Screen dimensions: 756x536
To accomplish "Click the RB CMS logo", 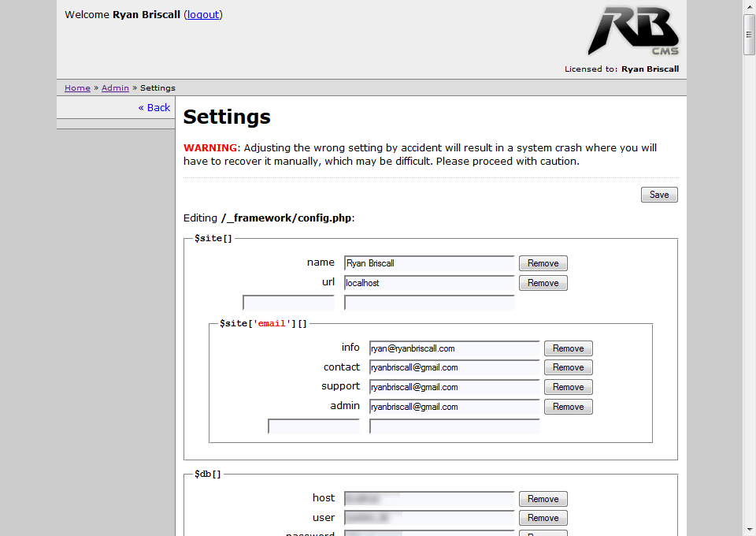I will pyautogui.click(x=632, y=32).
